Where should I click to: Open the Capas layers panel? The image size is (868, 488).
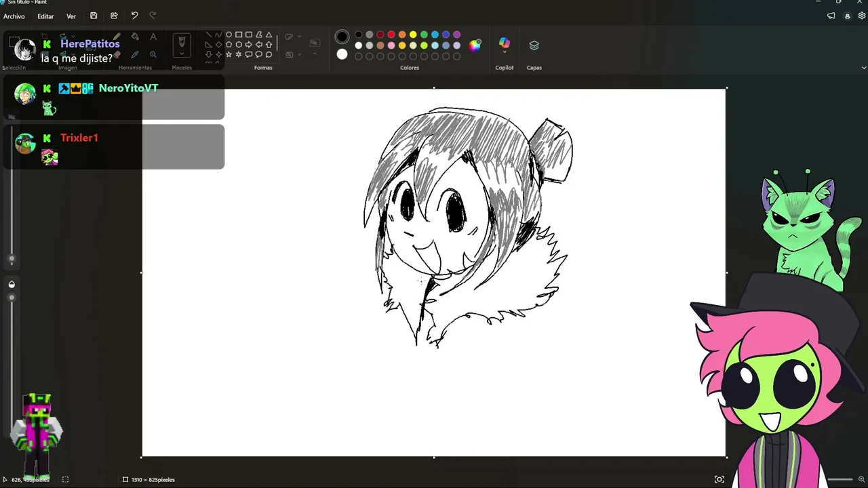pos(534,45)
